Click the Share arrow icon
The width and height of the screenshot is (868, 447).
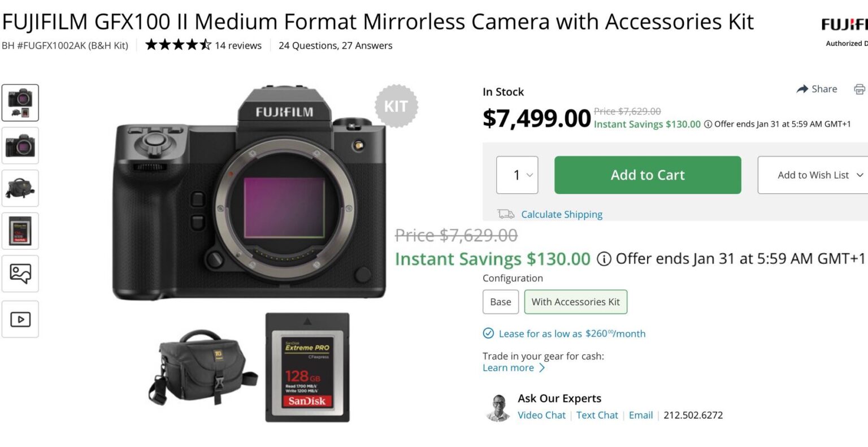pos(802,89)
